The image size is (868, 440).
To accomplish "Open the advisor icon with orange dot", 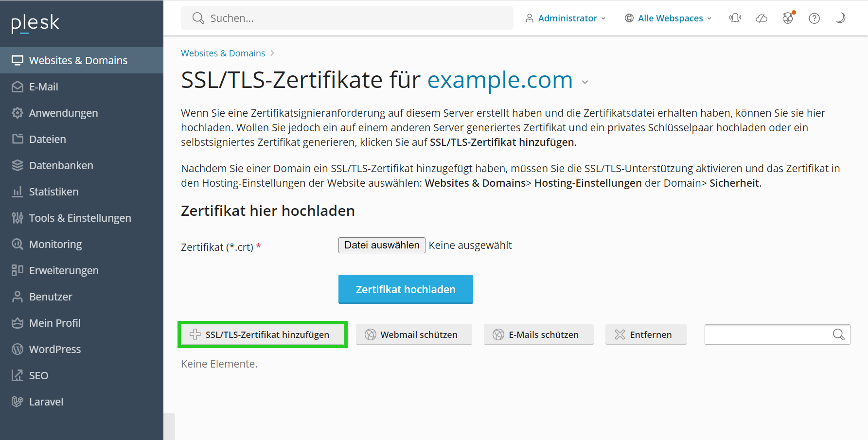I will (788, 18).
